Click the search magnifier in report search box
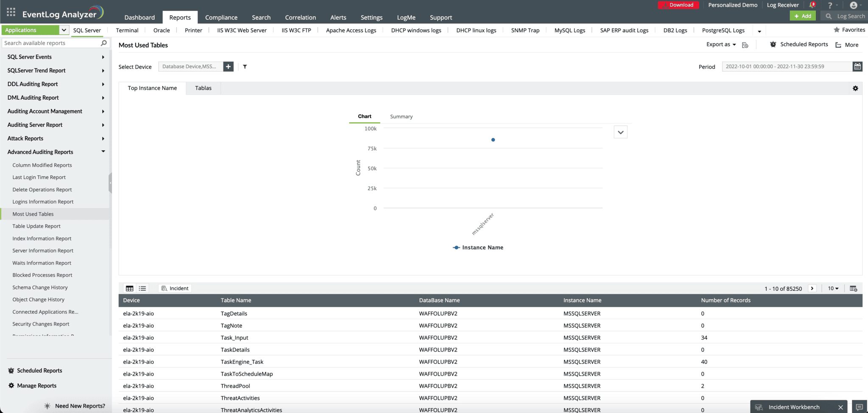The width and height of the screenshot is (868, 413). tap(104, 43)
